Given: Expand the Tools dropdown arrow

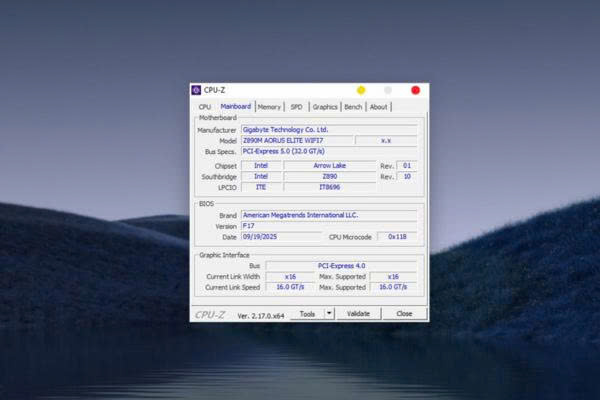Looking at the screenshot, I should pyautogui.click(x=329, y=313).
